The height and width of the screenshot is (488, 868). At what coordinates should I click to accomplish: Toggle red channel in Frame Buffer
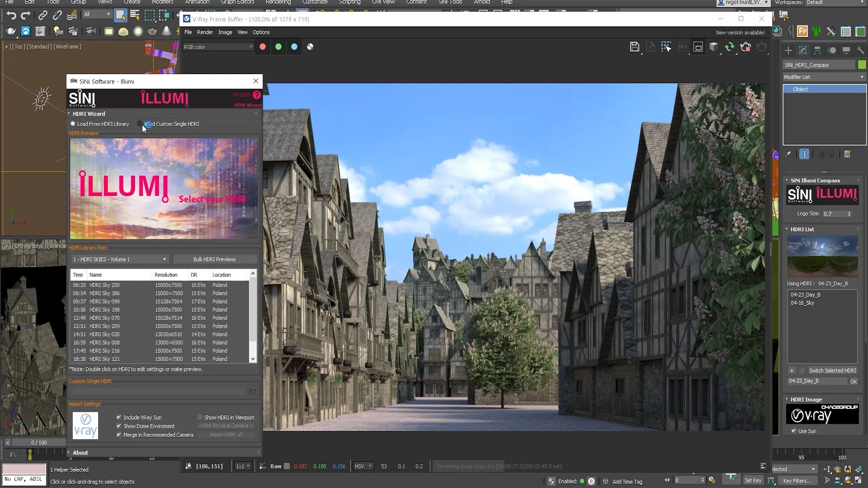[x=263, y=47]
